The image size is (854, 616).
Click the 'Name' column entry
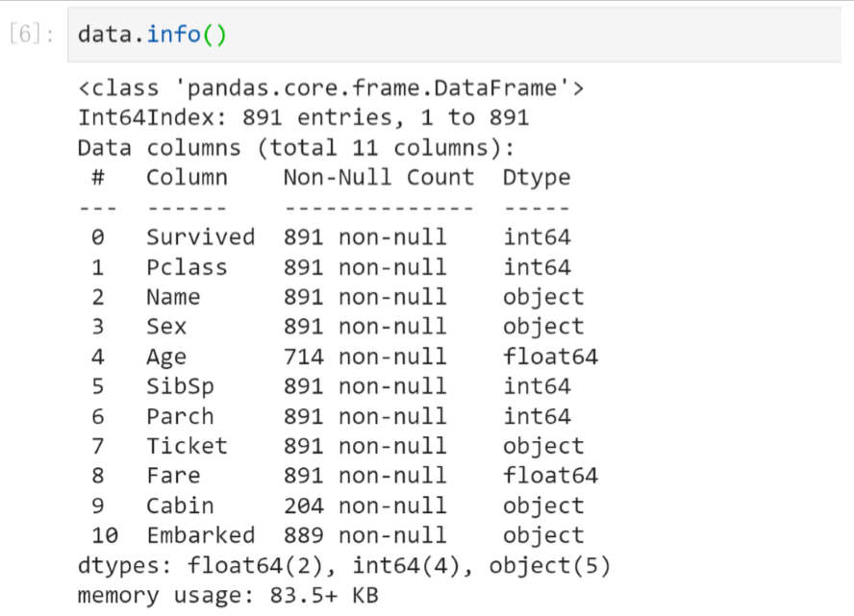point(173,297)
